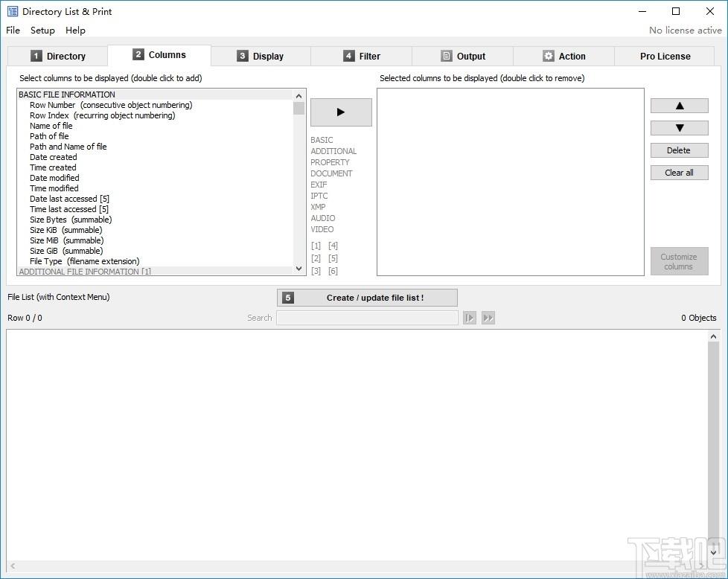Viewport: 728px width, 579px height.
Task: Click the Delete button
Action: 680,150
